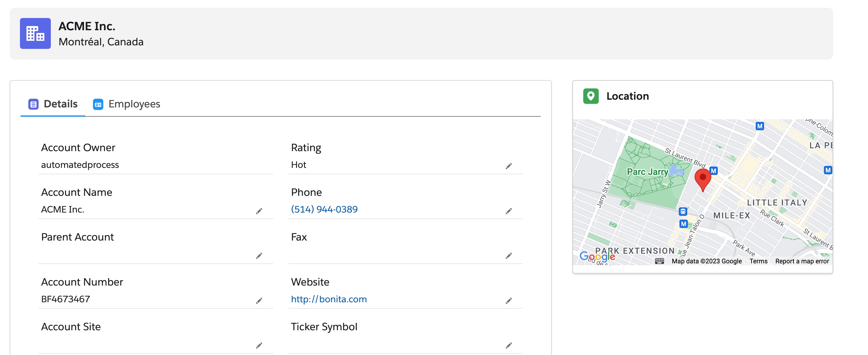Open map keyboard shortcuts icon
The width and height of the screenshot is (868, 355).
pyautogui.click(x=659, y=261)
